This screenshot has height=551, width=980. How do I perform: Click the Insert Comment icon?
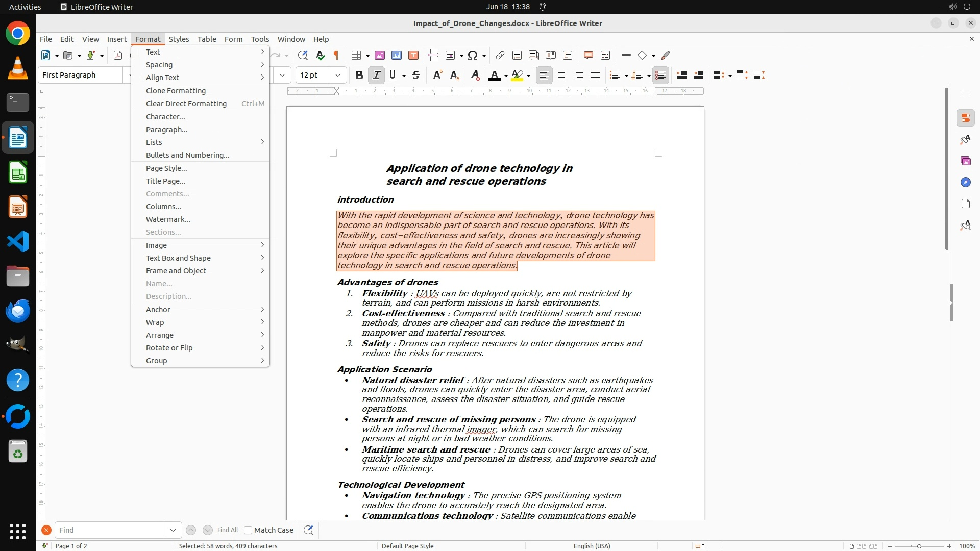(x=588, y=55)
